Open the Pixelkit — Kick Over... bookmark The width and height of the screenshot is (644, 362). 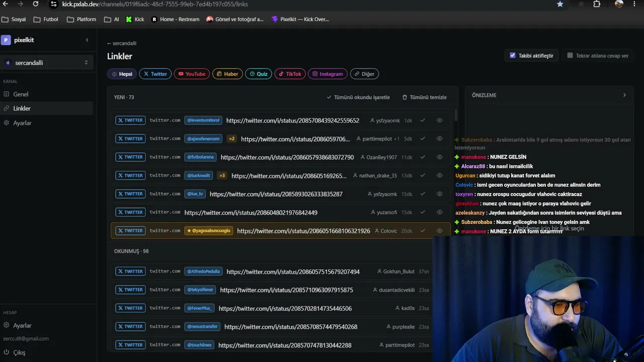tap(300, 19)
